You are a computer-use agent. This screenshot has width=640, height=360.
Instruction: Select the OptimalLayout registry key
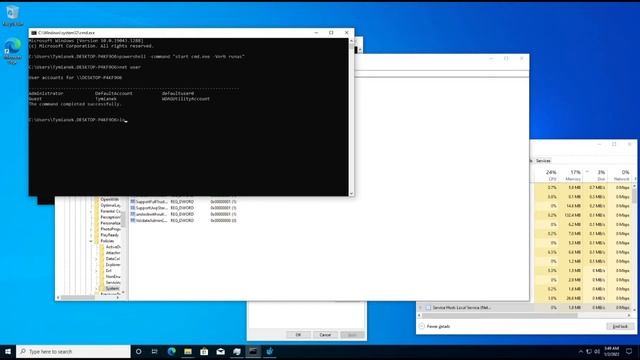click(x=110, y=206)
